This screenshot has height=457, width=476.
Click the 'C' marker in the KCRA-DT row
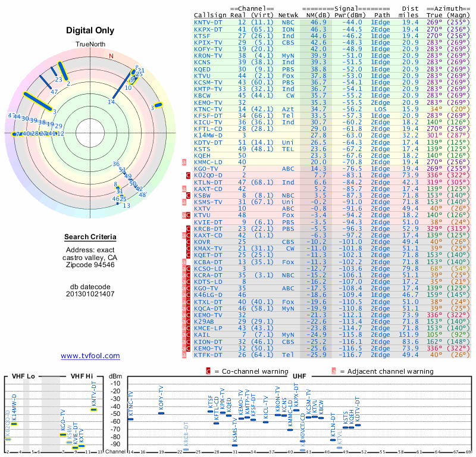coord(188,275)
